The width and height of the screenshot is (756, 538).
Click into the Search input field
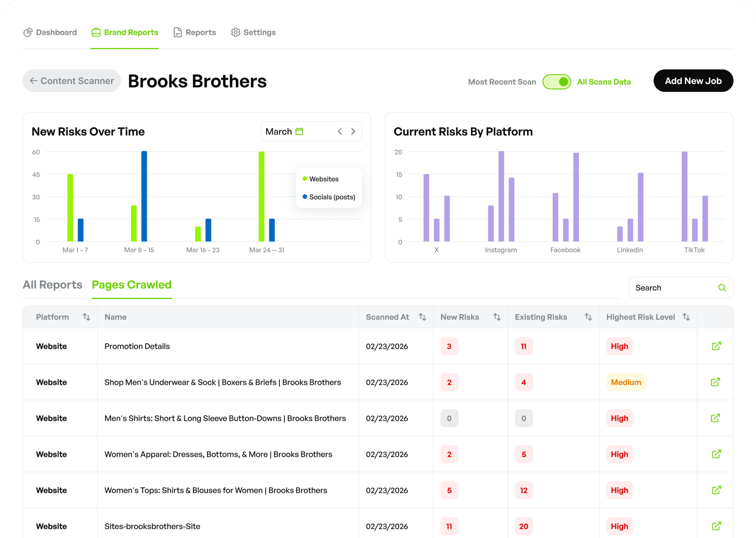click(x=672, y=288)
